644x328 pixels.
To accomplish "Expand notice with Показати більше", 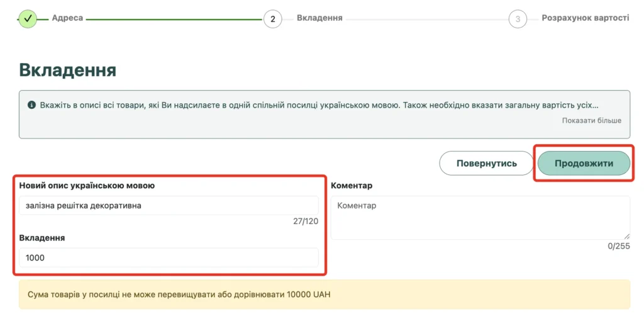I will pyautogui.click(x=591, y=120).
